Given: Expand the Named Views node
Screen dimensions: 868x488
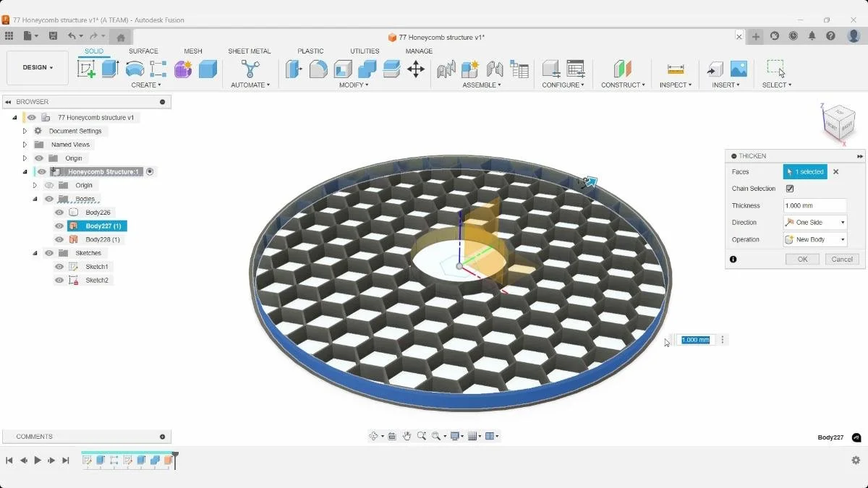Looking at the screenshot, I should 25,145.
